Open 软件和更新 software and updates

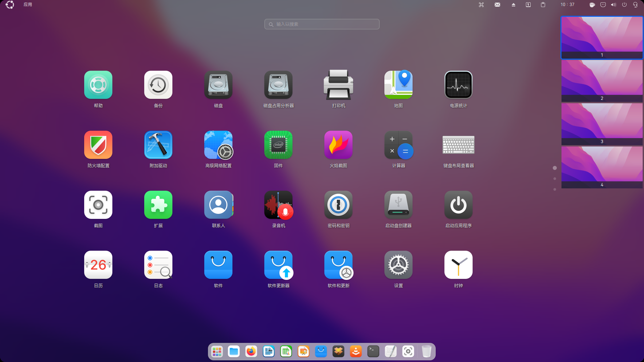[338, 265]
